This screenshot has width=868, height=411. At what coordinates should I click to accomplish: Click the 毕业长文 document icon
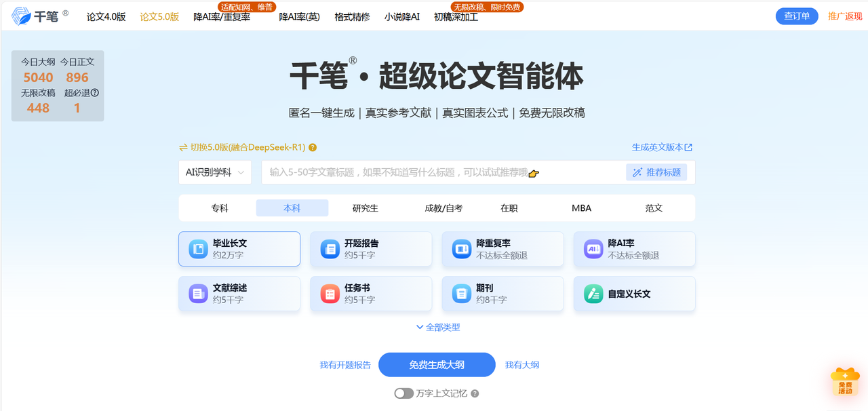pos(198,249)
